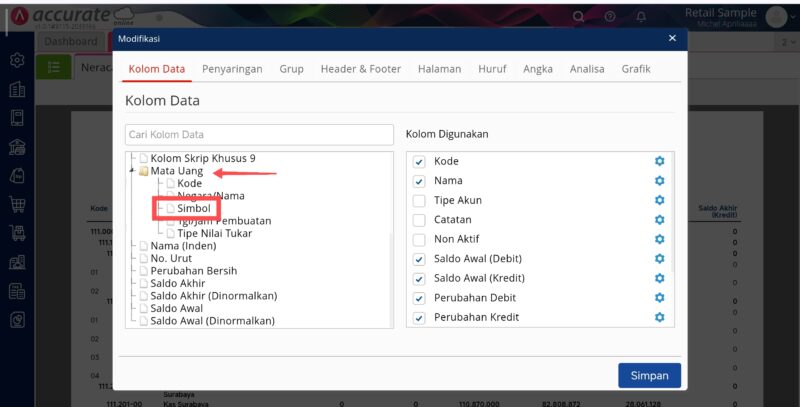Open the notification bell icon

pyautogui.click(x=641, y=17)
